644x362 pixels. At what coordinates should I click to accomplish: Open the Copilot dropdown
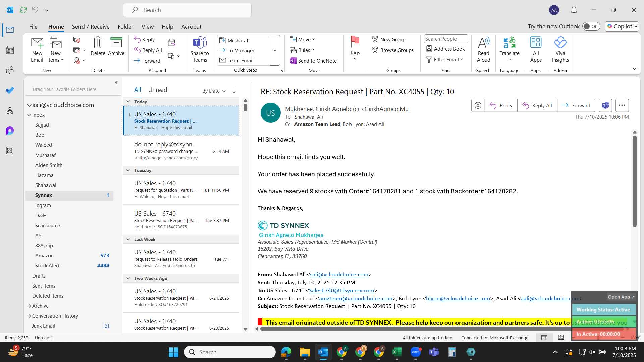[x=622, y=26]
